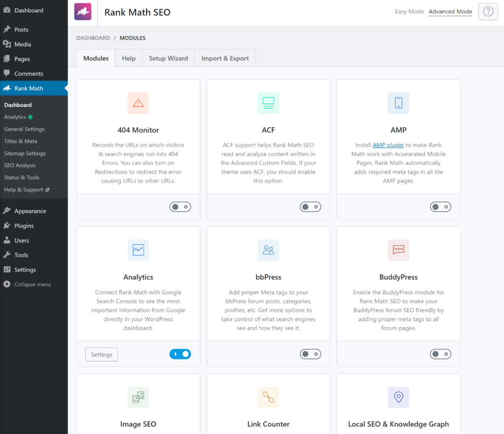Open the help question mark icon
The image size is (504, 434).
coord(487,12)
